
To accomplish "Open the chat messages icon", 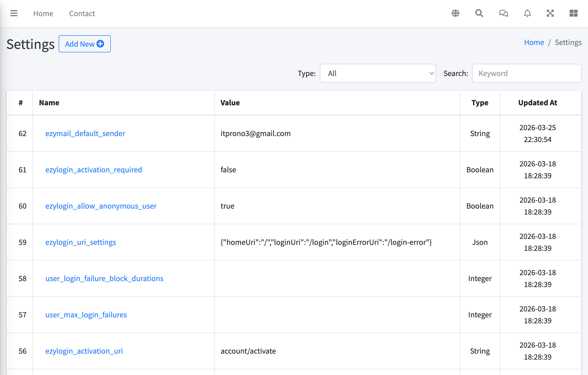I will pos(503,13).
